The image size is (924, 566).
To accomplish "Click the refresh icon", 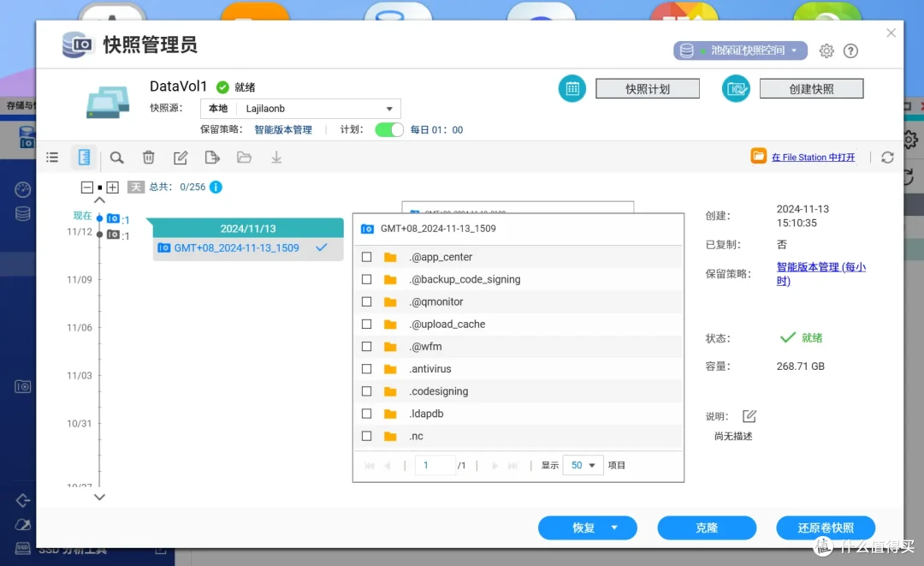I will 887,158.
